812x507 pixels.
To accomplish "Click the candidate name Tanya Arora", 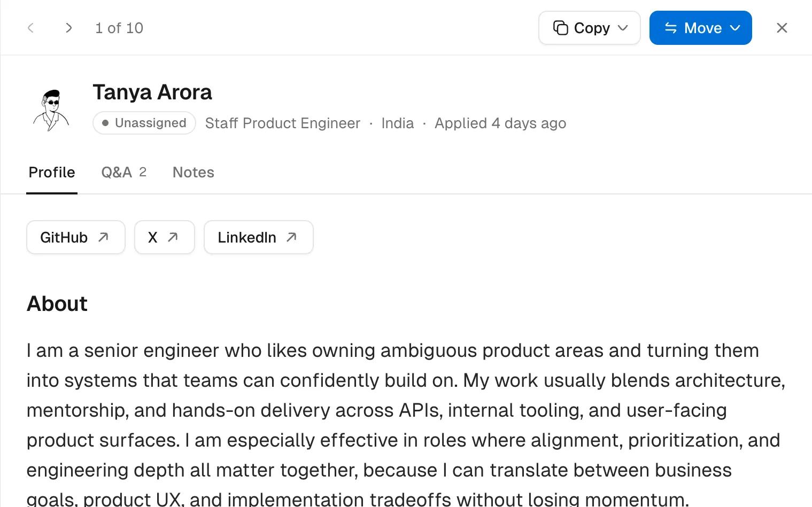I will (152, 92).
